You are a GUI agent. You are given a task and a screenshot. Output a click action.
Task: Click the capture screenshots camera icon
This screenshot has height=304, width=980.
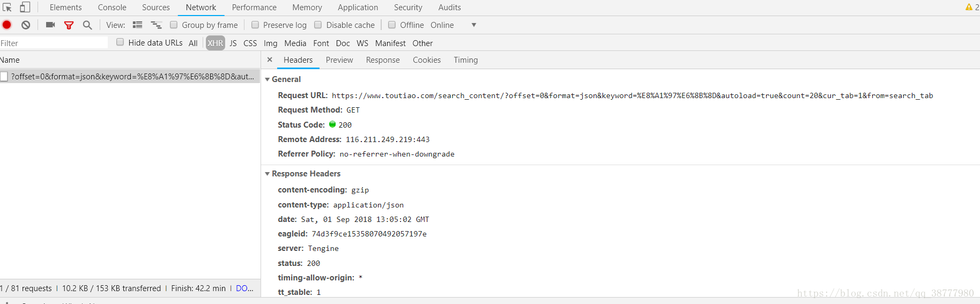[50, 25]
